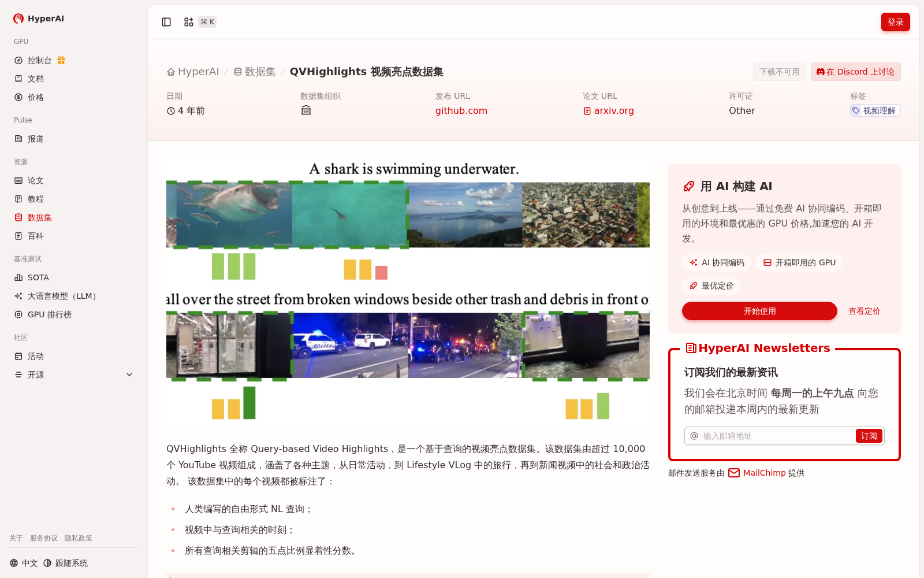Click the HyperAI Newsletters heading icon

click(x=691, y=348)
